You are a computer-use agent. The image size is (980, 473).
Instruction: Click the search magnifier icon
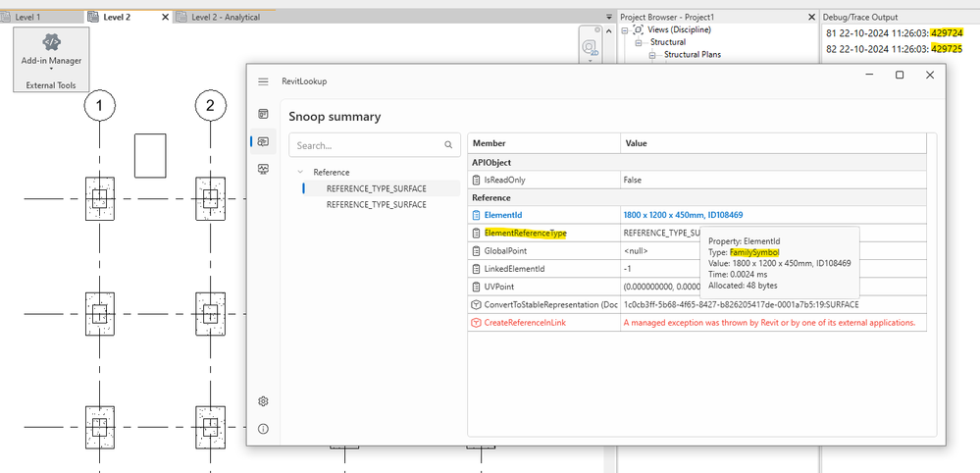[448, 145]
